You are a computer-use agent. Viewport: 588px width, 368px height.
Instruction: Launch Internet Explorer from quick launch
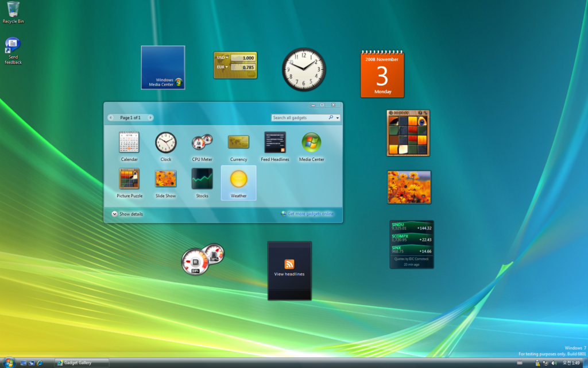click(x=40, y=363)
